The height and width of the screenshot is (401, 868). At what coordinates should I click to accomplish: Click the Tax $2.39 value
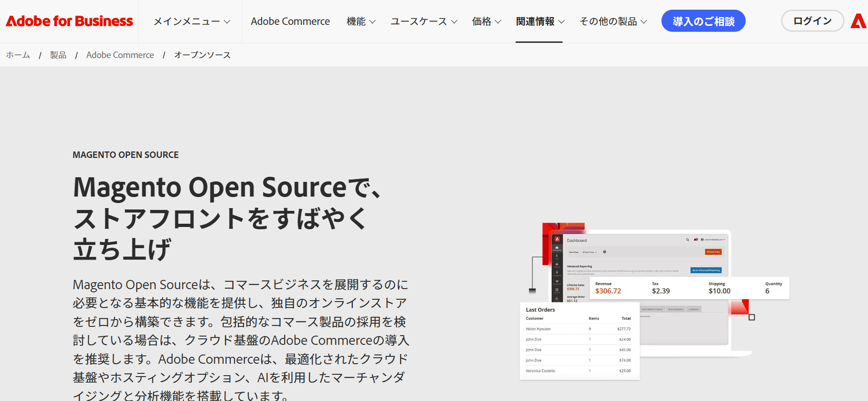point(661,291)
